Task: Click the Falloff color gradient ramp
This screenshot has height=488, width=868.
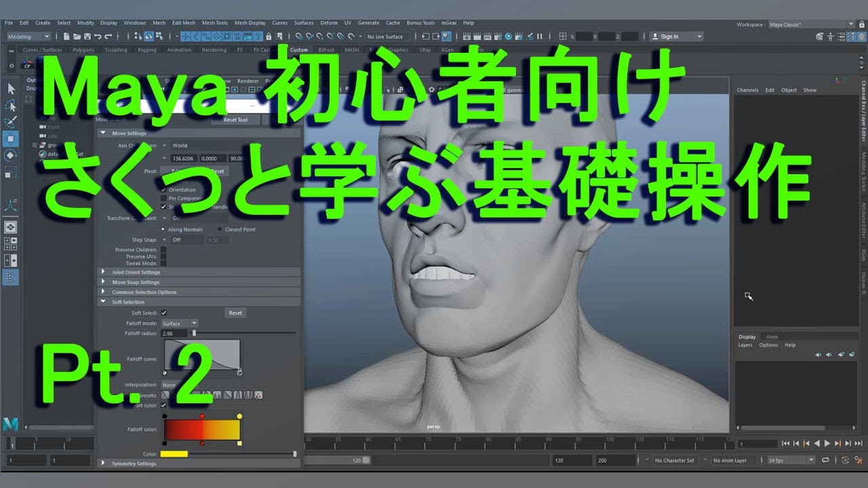Action: click(201, 429)
